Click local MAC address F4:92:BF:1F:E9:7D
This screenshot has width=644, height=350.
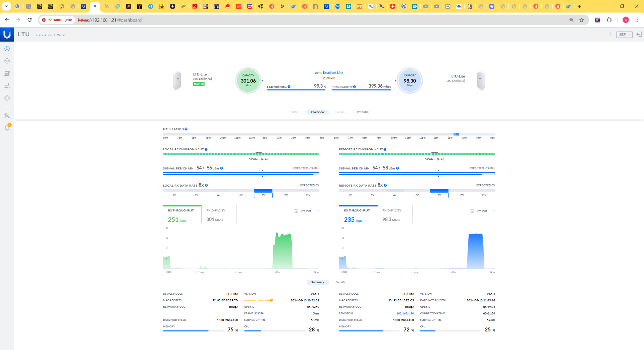tap(225, 300)
